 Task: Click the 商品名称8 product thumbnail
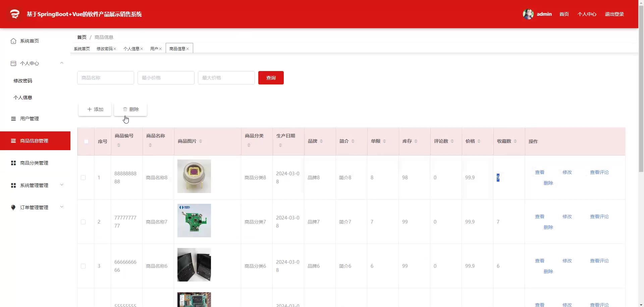pyautogui.click(x=194, y=176)
